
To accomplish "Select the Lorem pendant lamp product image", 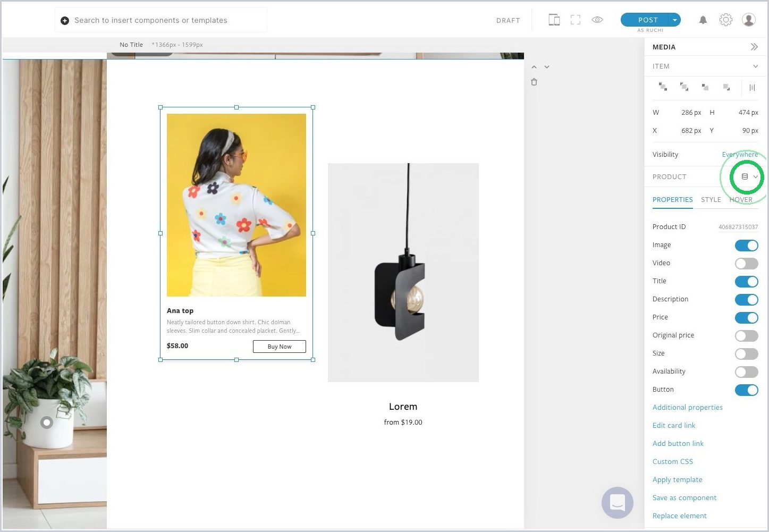I will 403,273.
